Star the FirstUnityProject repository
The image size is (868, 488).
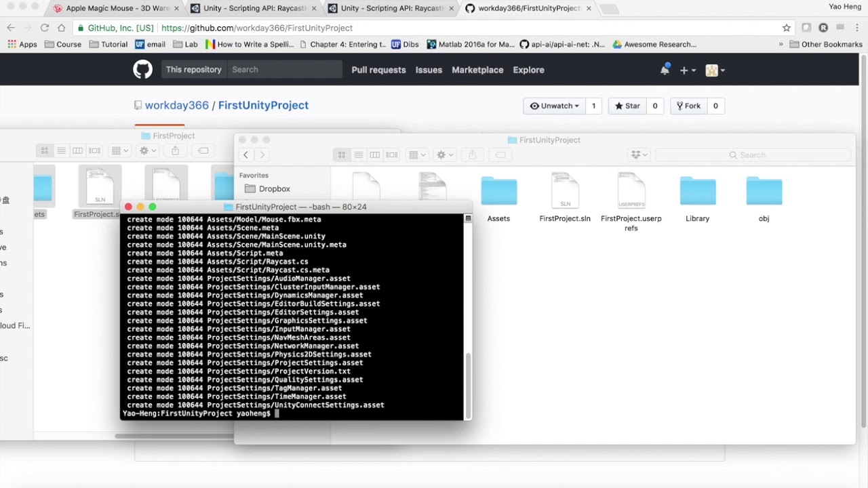pyautogui.click(x=627, y=106)
